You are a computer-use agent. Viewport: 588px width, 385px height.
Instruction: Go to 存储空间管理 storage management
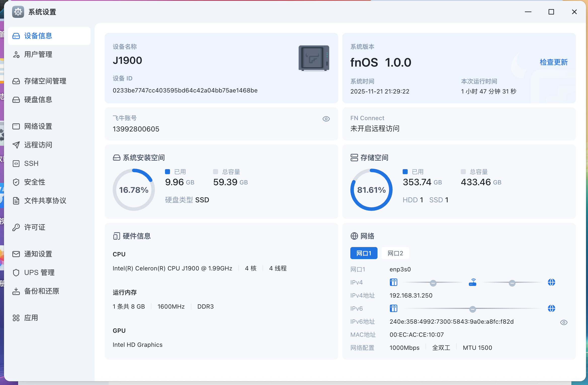click(x=45, y=81)
